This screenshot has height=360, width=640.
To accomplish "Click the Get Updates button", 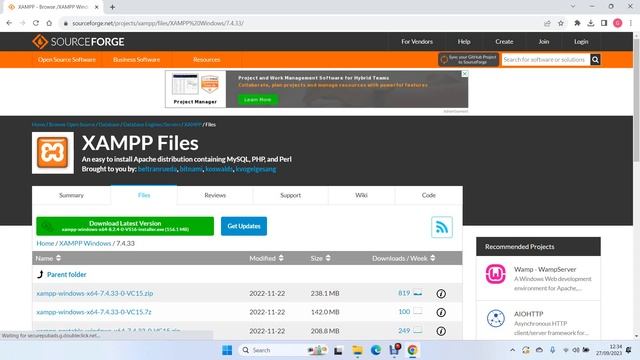I will click(x=244, y=226).
